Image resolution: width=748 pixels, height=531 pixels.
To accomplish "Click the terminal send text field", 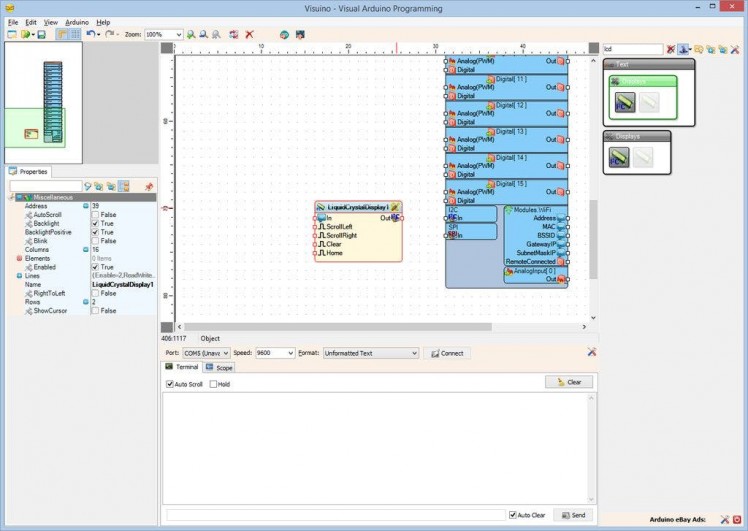I will 335,515.
